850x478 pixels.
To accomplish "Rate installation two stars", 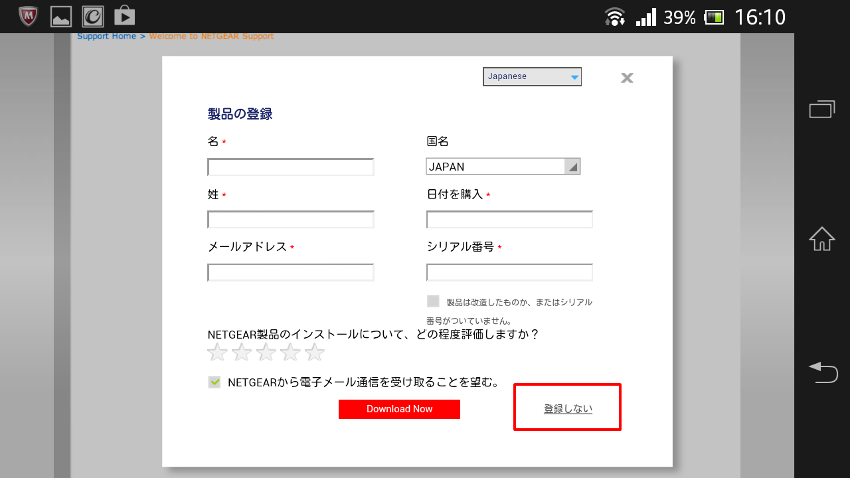I will (x=242, y=352).
